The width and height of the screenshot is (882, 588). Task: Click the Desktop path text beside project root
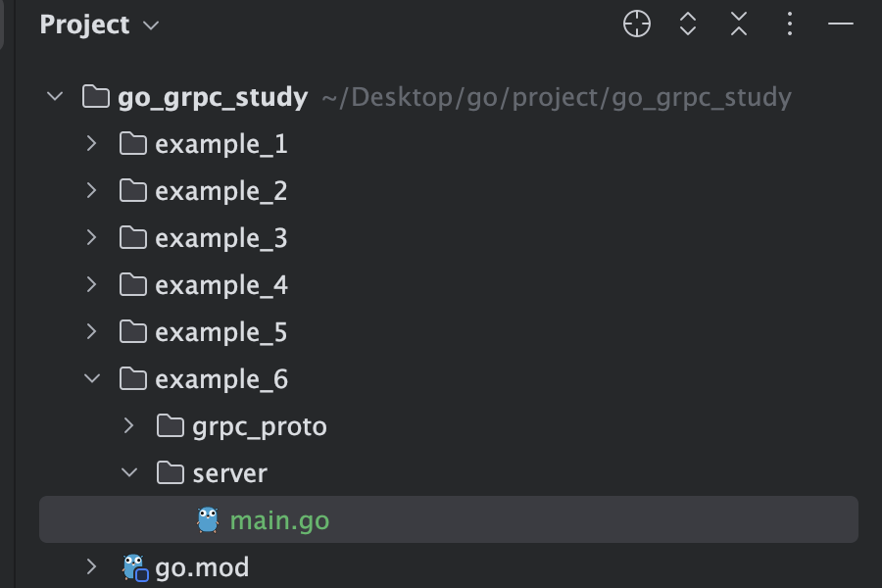click(556, 96)
